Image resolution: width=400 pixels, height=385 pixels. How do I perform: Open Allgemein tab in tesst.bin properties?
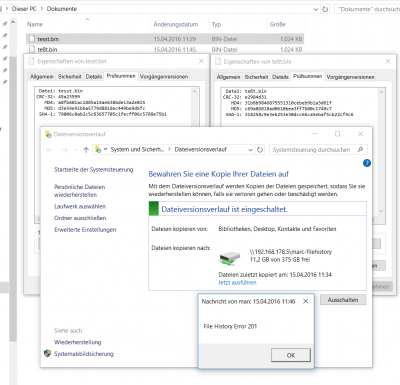(42, 77)
